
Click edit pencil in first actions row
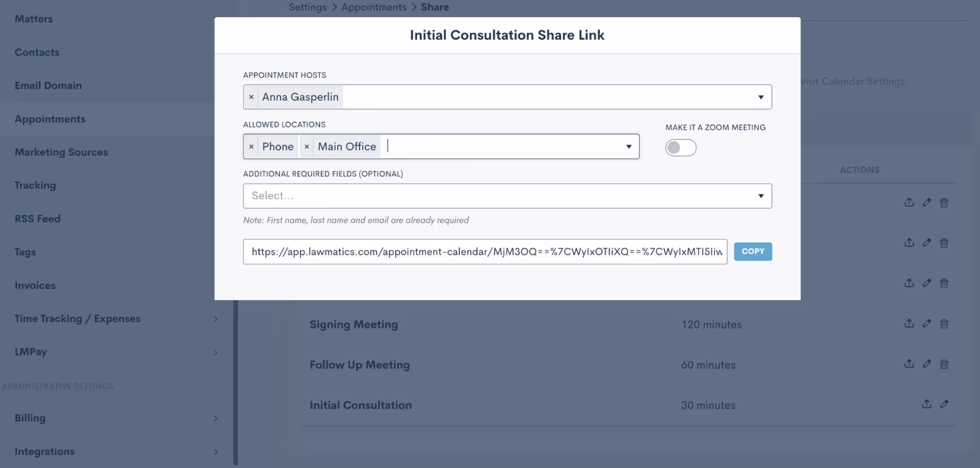point(927,202)
